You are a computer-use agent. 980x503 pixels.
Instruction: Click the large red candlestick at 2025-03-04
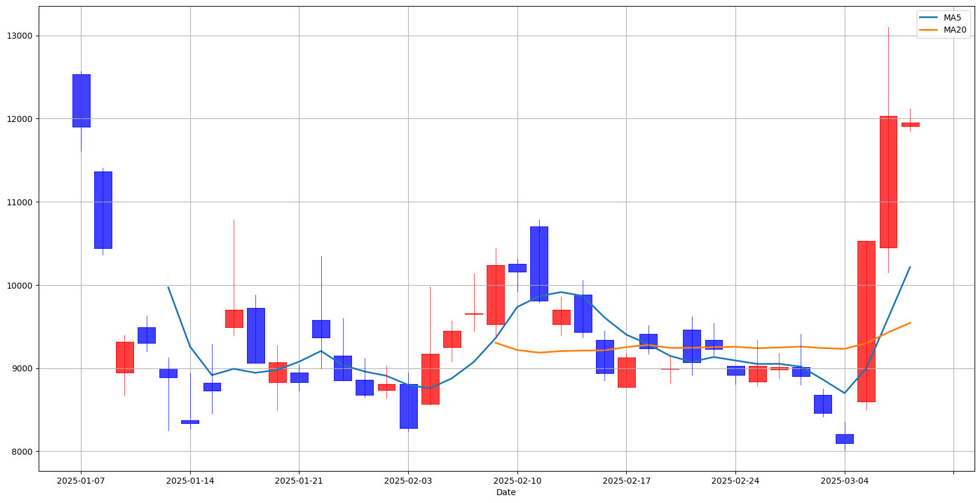coord(866,321)
